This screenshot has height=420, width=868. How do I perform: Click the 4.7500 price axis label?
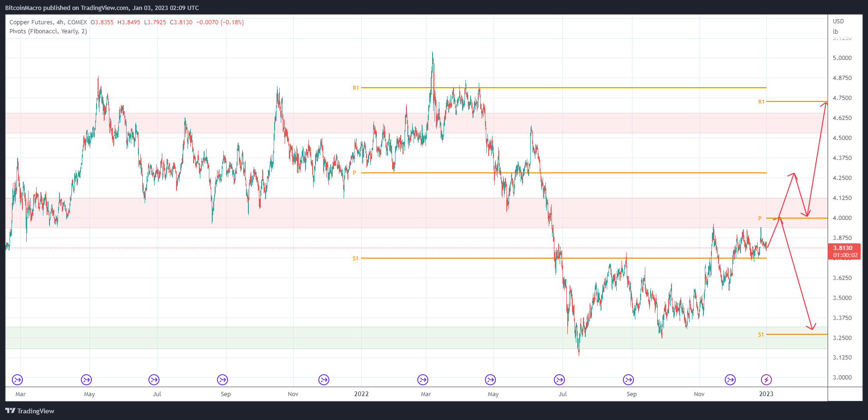coord(842,98)
